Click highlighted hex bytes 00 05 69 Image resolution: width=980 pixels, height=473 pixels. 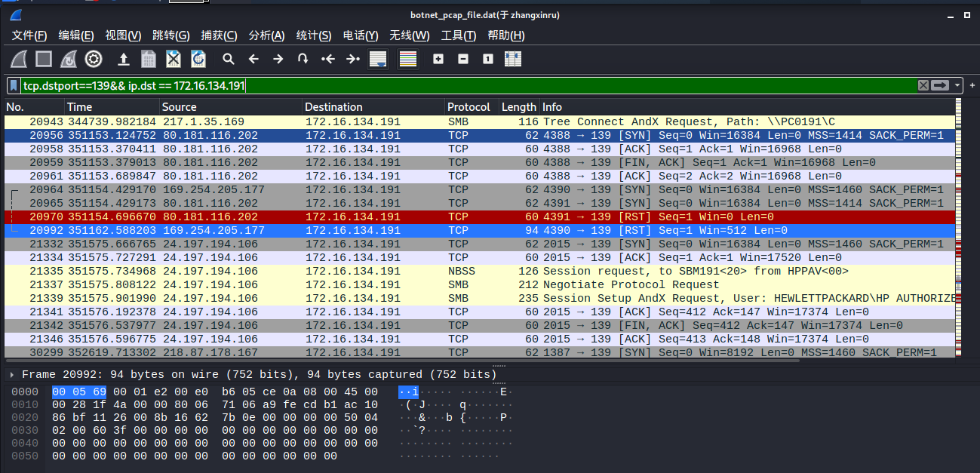click(79, 392)
